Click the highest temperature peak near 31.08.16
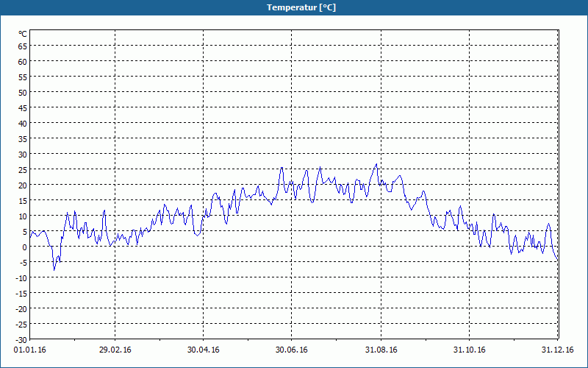This screenshot has width=588, height=368. [376, 164]
